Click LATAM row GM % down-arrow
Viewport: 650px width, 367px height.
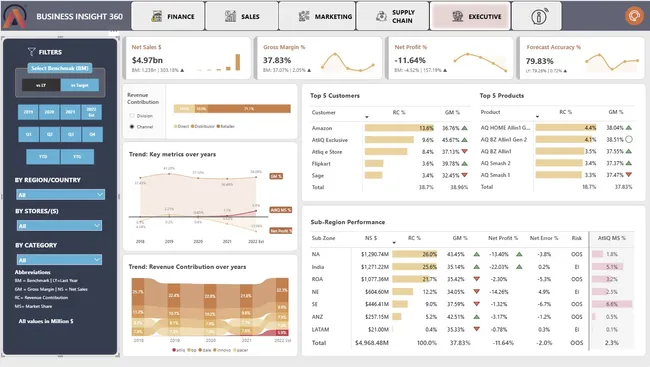pos(477,329)
